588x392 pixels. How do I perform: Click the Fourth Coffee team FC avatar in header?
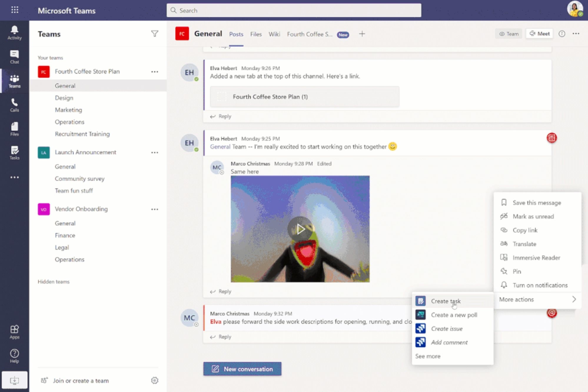182,34
